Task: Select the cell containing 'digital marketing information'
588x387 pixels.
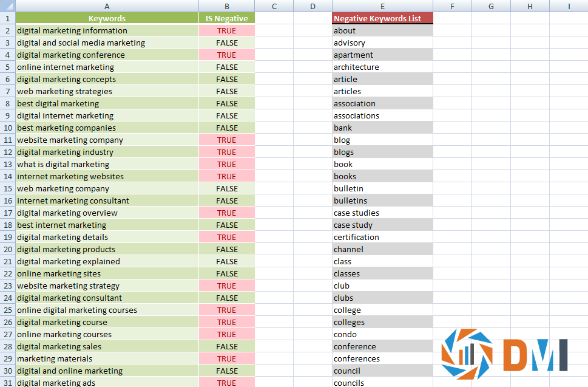Action: click(x=107, y=30)
